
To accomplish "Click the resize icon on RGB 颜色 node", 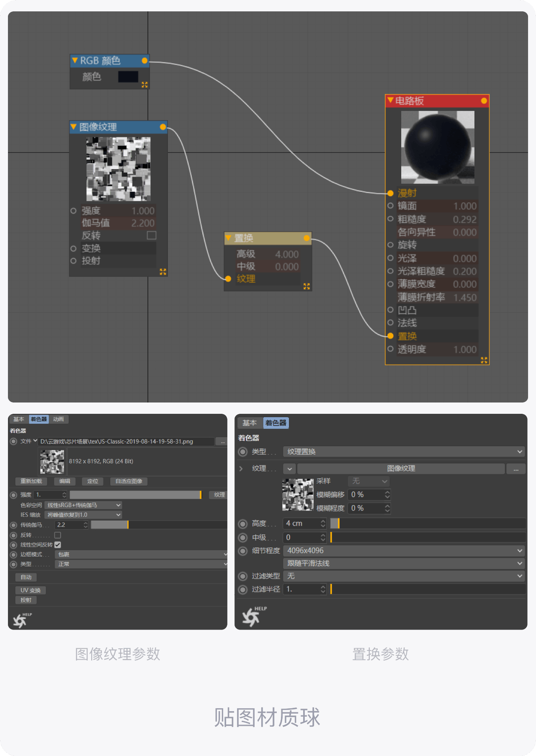I will (144, 85).
